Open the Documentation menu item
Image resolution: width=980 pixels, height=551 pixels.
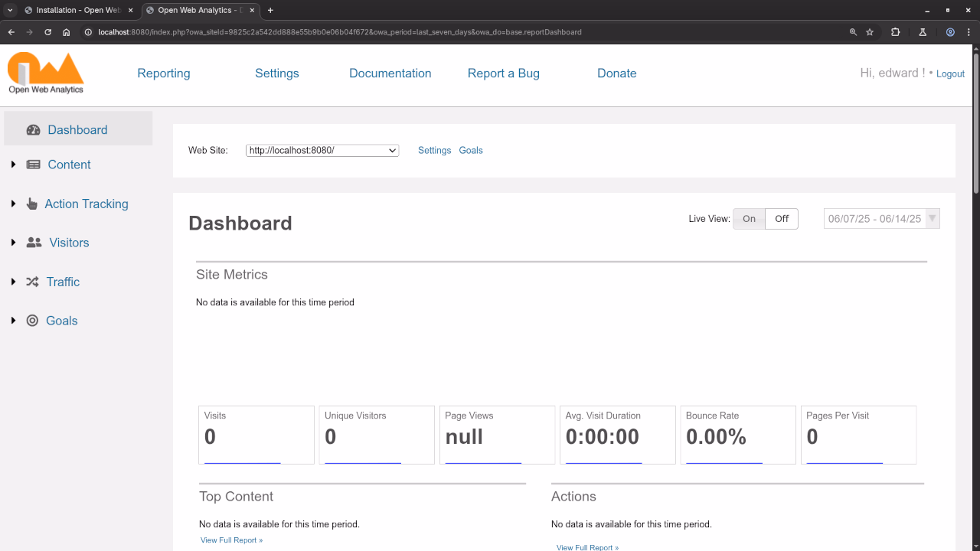pyautogui.click(x=390, y=73)
